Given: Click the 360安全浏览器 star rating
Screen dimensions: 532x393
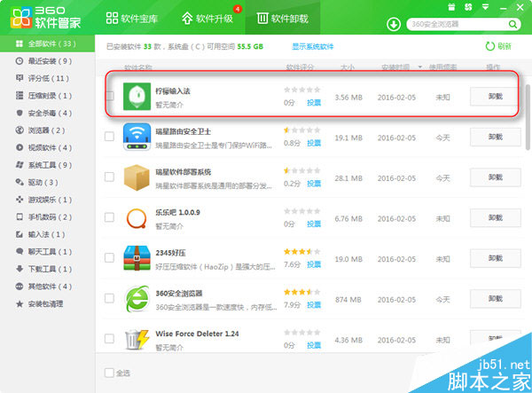Looking at the screenshot, I should pyautogui.click(x=302, y=292).
